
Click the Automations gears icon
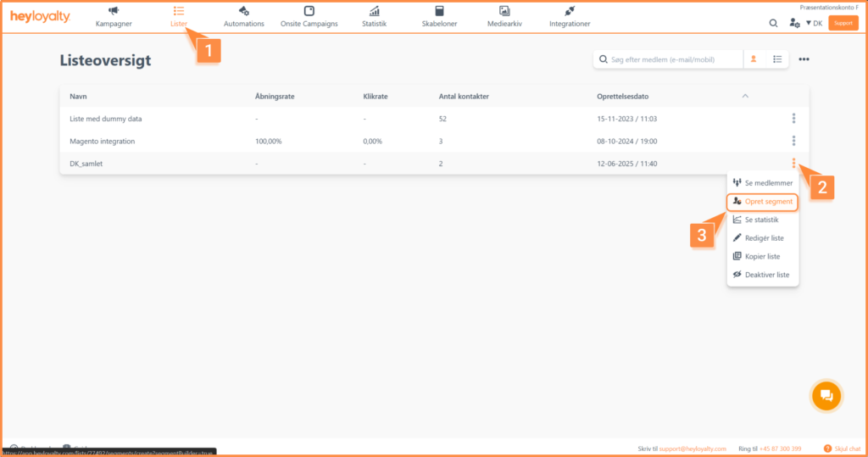click(x=243, y=11)
